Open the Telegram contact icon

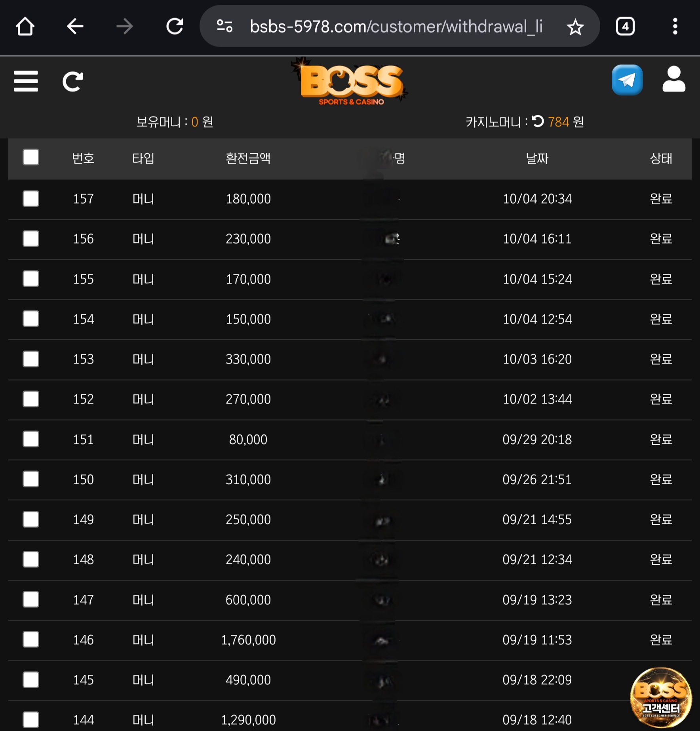tap(627, 80)
